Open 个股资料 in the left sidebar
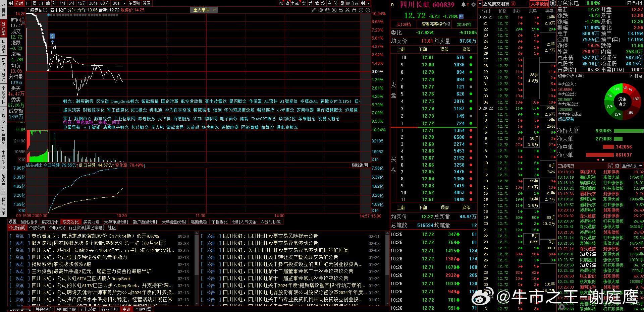The image size is (644, 312). (x=3, y=96)
